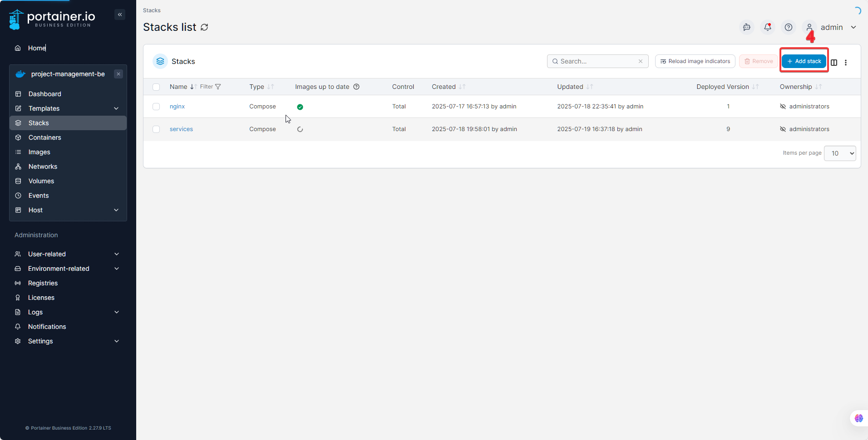Check the nginx stack row checkbox
The width and height of the screenshot is (868, 440).
[x=156, y=107]
